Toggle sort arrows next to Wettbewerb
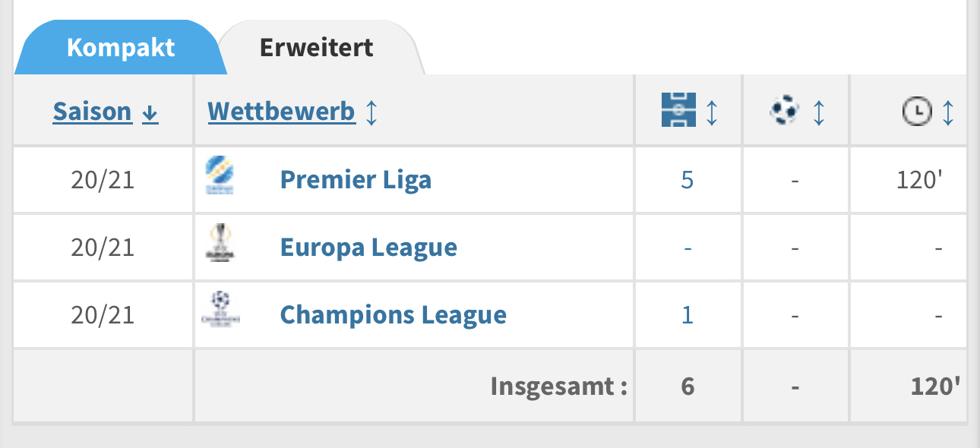The width and height of the screenshot is (980, 448). click(371, 112)
